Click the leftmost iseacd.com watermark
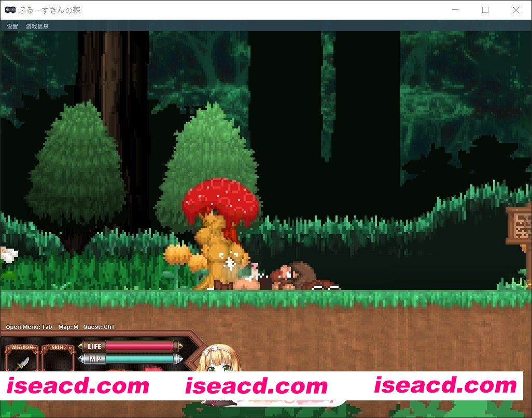The width and height of the screenshot is (532, 418). click(x=78, y=386)
